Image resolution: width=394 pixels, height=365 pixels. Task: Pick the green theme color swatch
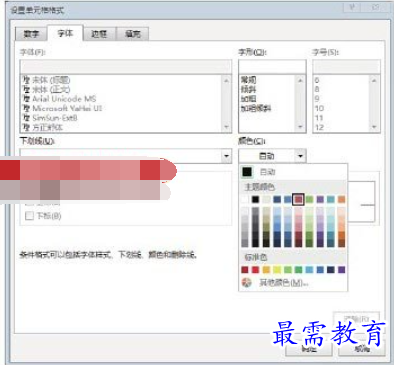[x=309, y=199]
